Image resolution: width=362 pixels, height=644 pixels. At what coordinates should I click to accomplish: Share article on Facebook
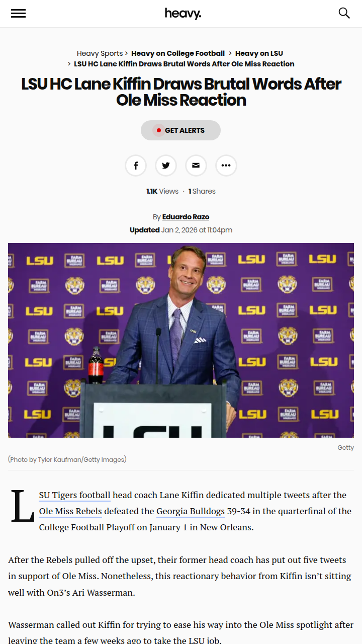pyautogui.click(x=136, y=166)
